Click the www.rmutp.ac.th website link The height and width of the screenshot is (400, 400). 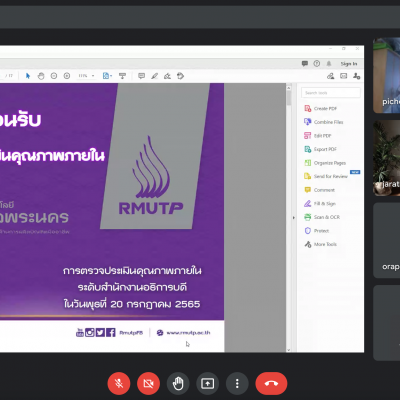pyautogui.click(x=188, y=333)
